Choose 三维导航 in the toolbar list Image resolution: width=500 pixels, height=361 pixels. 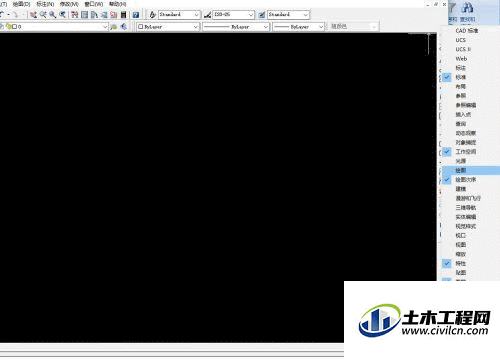(x=471, y=208)
